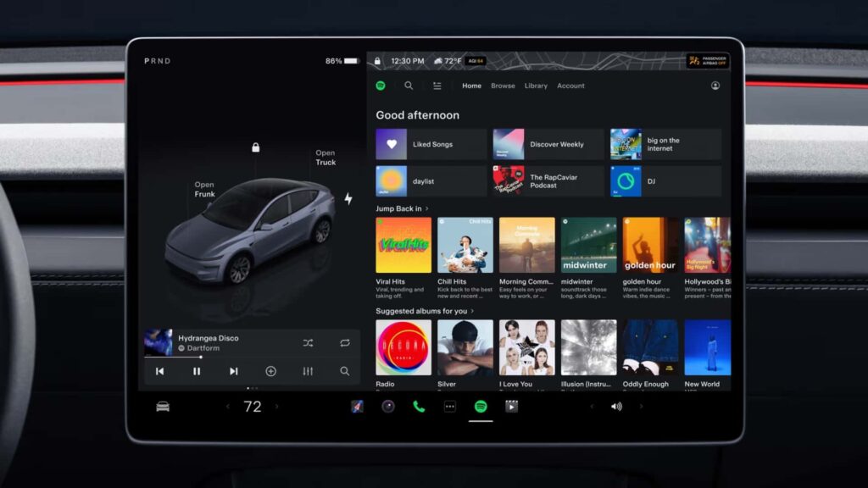Open Spotify app in bottom dock
Image resolution: width=868 pixels, height=488 pixels.
(481, 407)
